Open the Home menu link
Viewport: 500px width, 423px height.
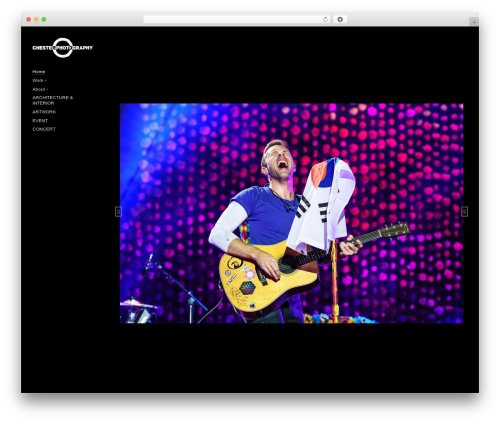click(x=39, y=72)
